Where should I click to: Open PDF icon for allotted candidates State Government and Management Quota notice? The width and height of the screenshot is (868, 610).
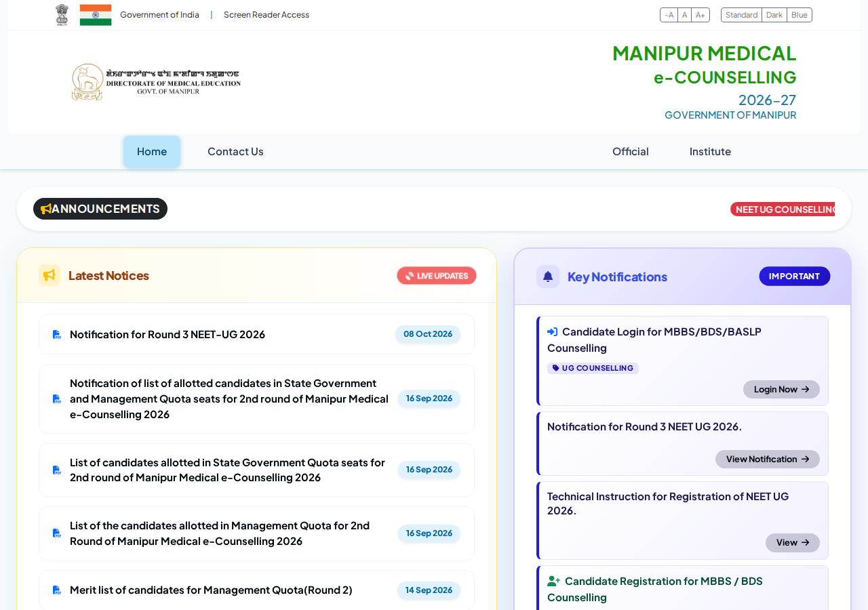pyautogui.click(x=57, y=399)
